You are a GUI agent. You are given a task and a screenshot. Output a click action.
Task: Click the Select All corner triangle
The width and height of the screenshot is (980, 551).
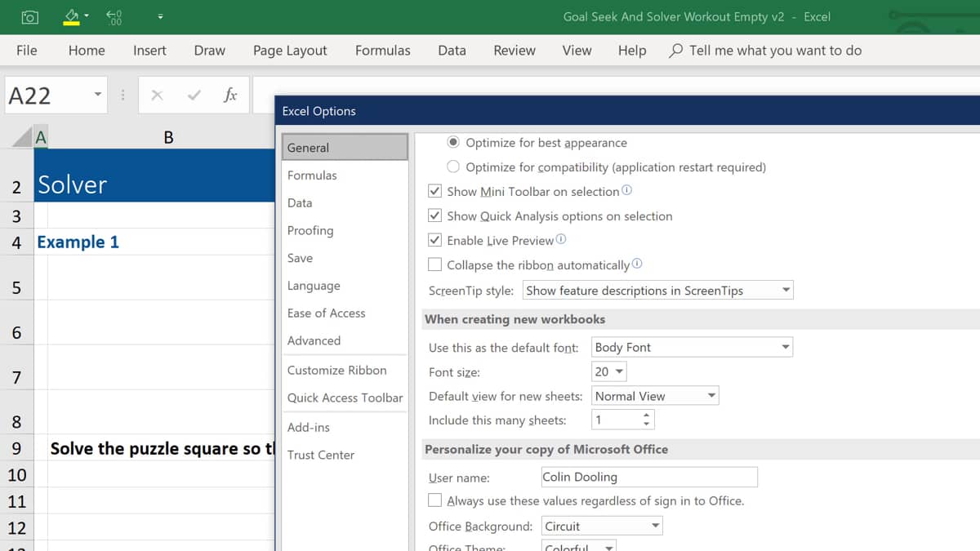point(23,138)
